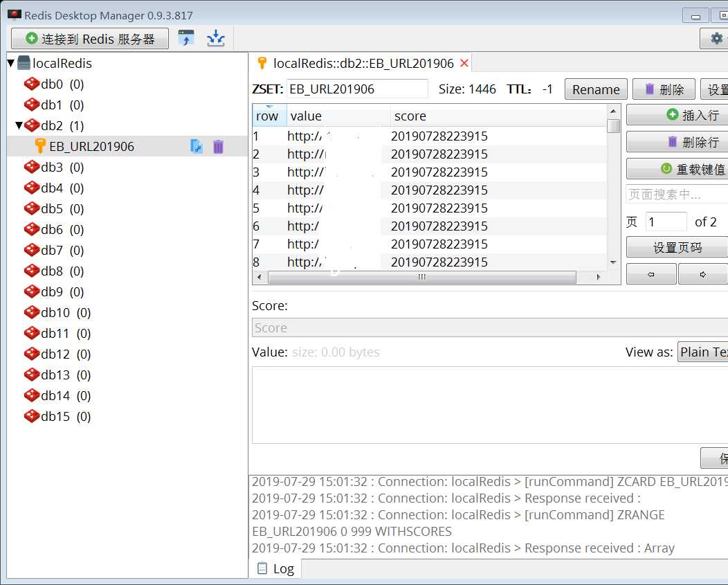Click the 插入行 button

(677, 115)
